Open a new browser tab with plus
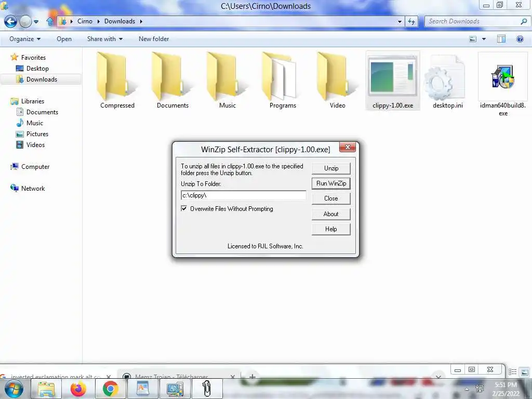The height and width of the screenshot is (399, 532). click(x=252, y=376)
